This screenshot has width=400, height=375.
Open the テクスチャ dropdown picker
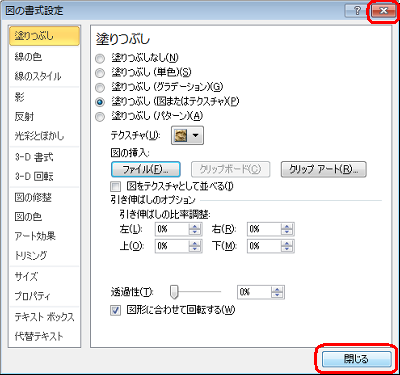point(187,135)
